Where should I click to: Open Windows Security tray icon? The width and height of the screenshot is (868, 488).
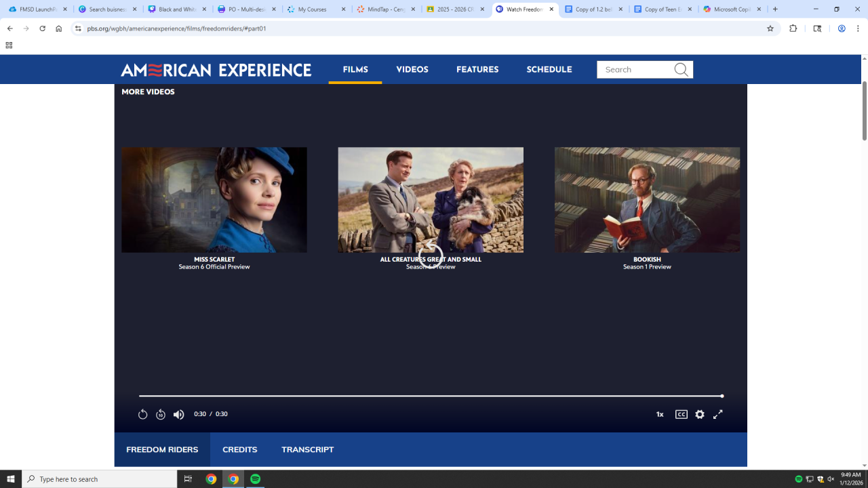[x=821, y=479]
